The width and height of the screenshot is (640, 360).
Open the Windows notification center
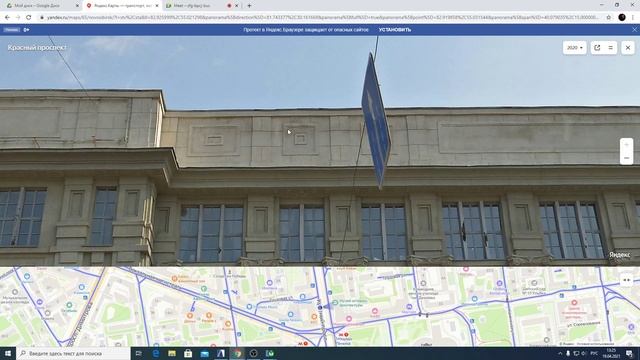tap(630, 353)
